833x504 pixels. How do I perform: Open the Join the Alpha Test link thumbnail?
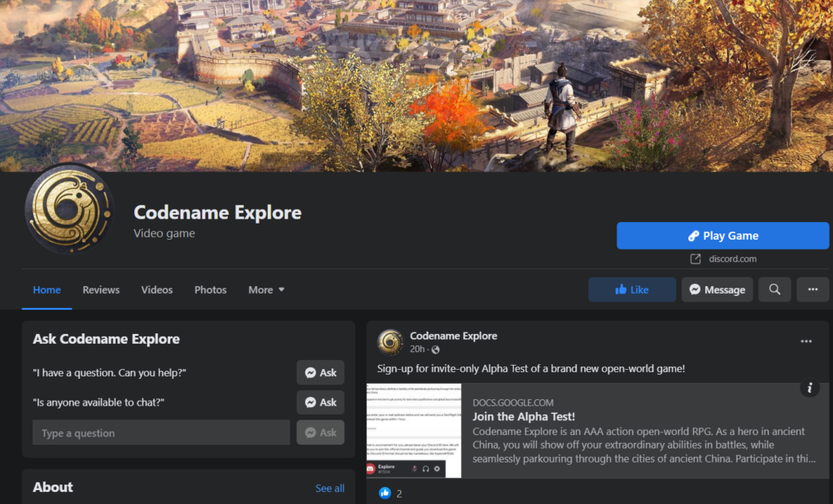(414, 431)
